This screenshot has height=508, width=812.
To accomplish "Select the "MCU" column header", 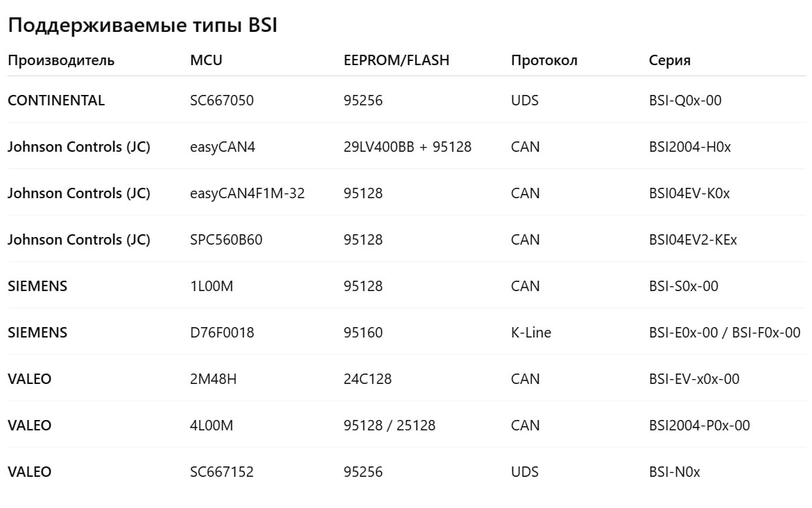I will [x=206, y=60].
